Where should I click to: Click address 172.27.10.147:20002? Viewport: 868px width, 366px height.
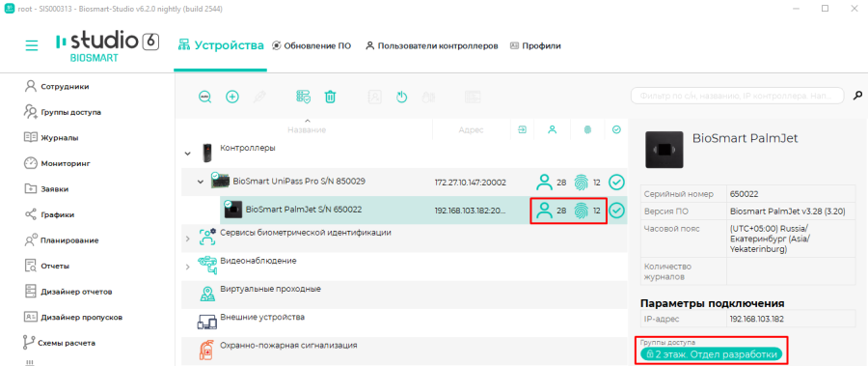point(471,182)
